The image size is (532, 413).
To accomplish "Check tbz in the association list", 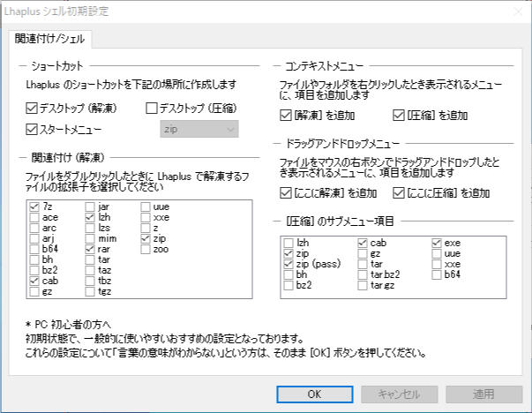I will click(90, 281).
